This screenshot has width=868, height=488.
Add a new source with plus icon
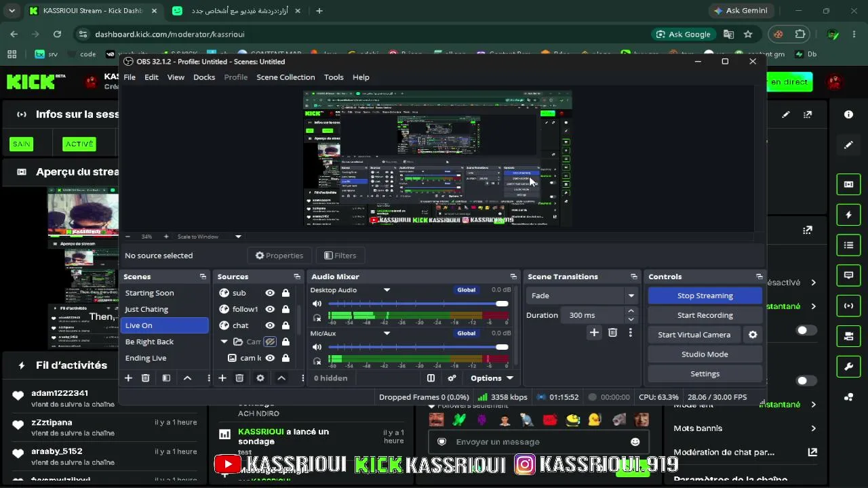pos(222,378)
